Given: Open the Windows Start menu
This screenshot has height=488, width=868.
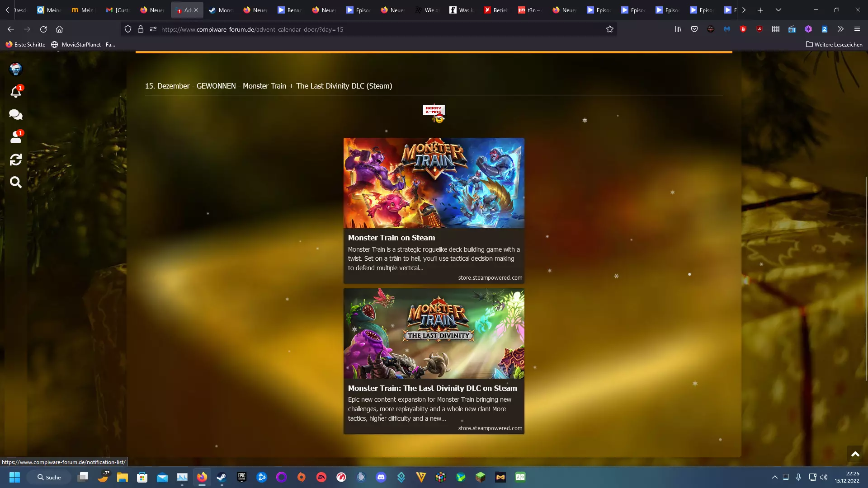Looking at the screenshot, I should pos(14,477).
